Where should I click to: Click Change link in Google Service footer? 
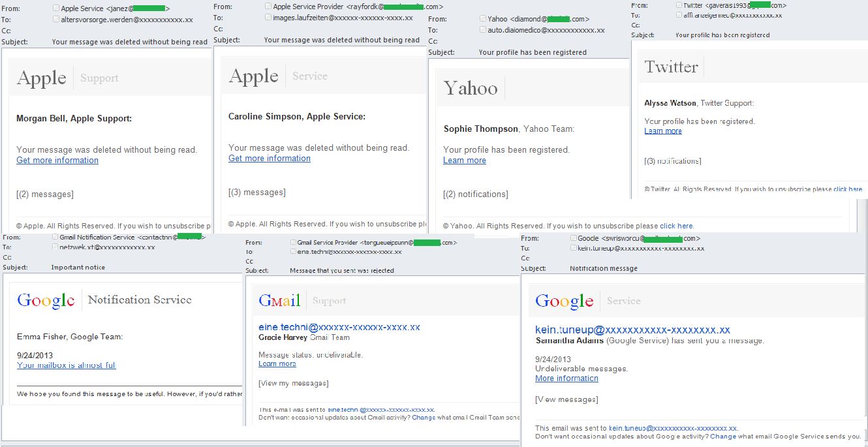[x=723, y=437]
